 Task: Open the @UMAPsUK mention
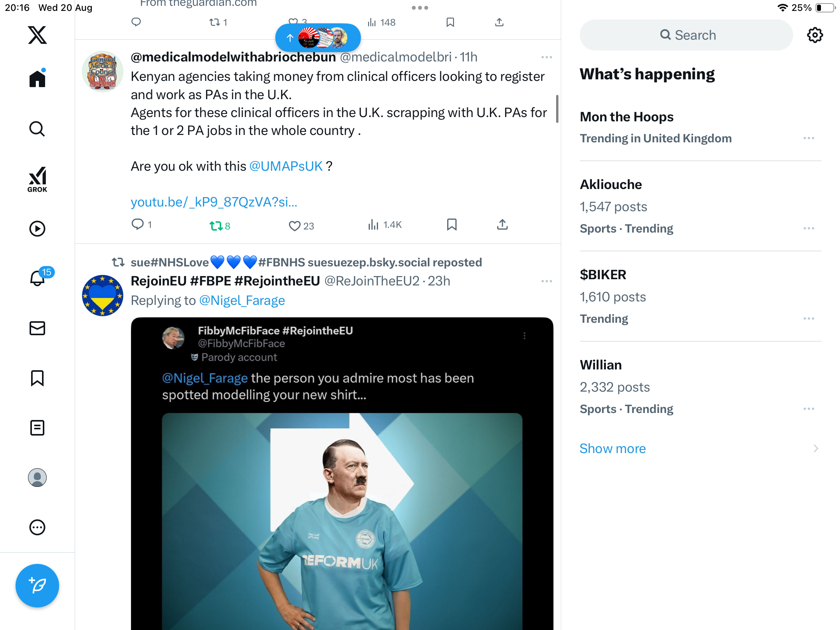286,166
